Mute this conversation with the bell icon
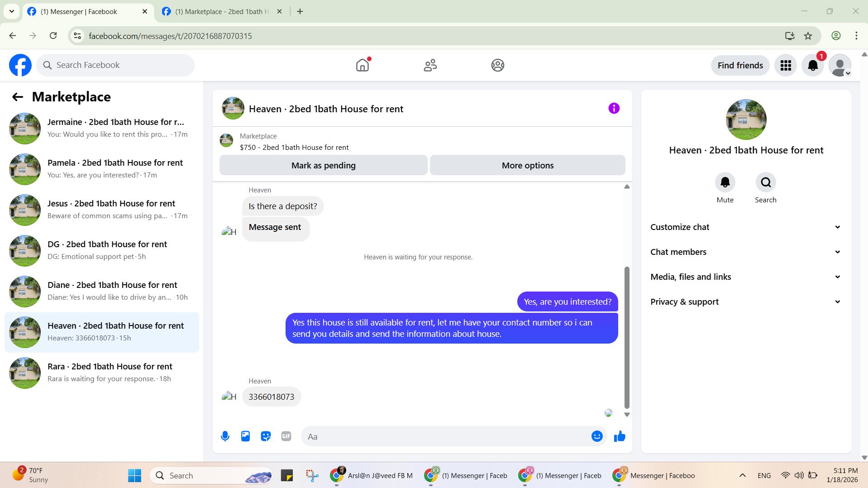Viewport: 868px width, 488px height. (x=725, y=182)
